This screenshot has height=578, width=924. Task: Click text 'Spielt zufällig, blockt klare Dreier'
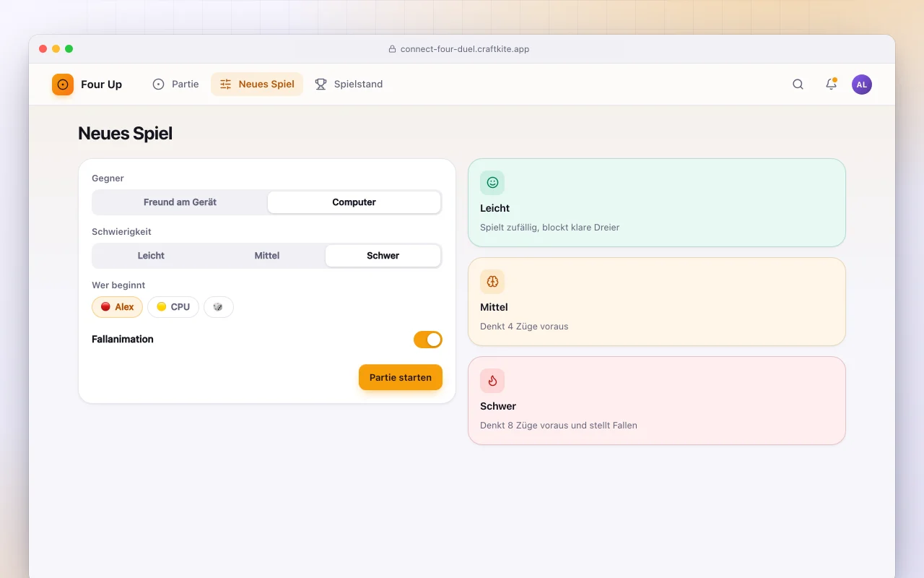click(x=549, y=228)
